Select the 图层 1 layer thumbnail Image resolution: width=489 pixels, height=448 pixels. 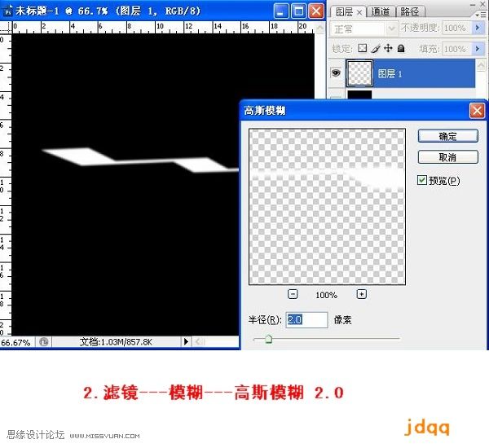pos(359,73)
